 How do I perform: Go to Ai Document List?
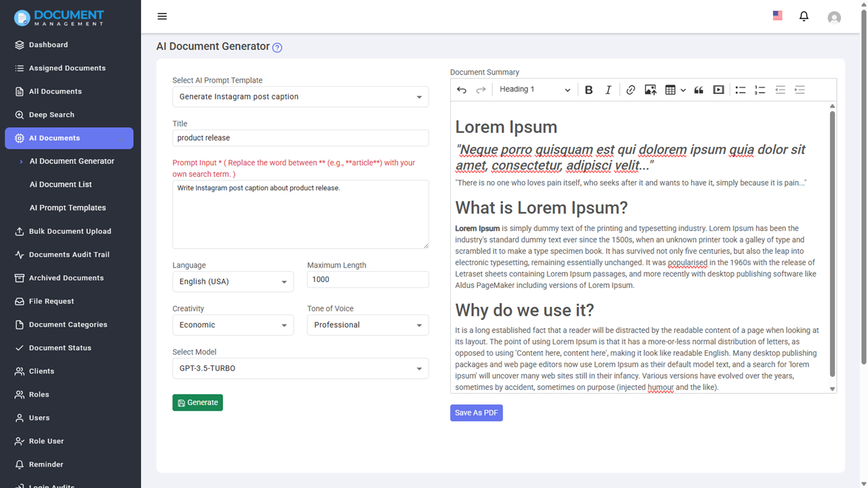click(61, 184)
